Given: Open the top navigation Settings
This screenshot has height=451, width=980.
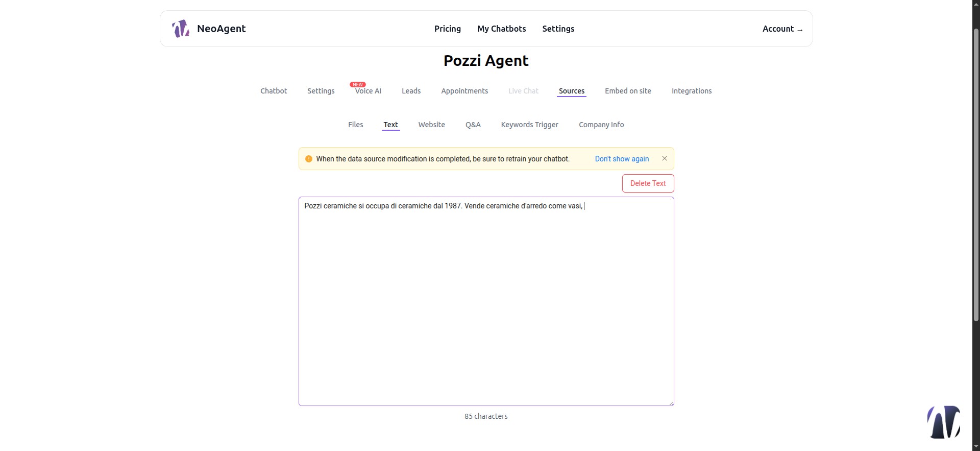Looking at the screenshot, I should (x=558, y=29).
